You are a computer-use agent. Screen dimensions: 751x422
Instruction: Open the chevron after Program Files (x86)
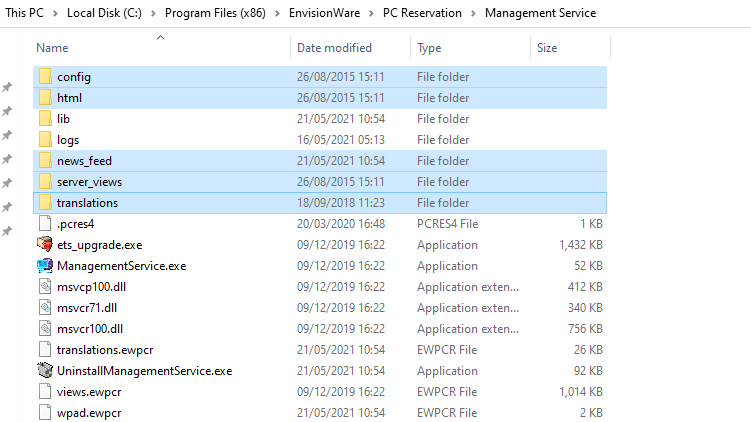pos(277,13)
